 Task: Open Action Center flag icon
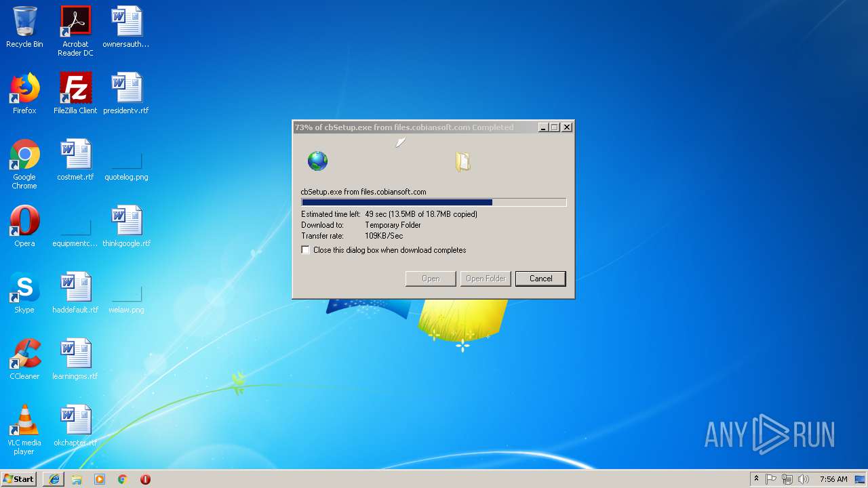click(771, 479)
